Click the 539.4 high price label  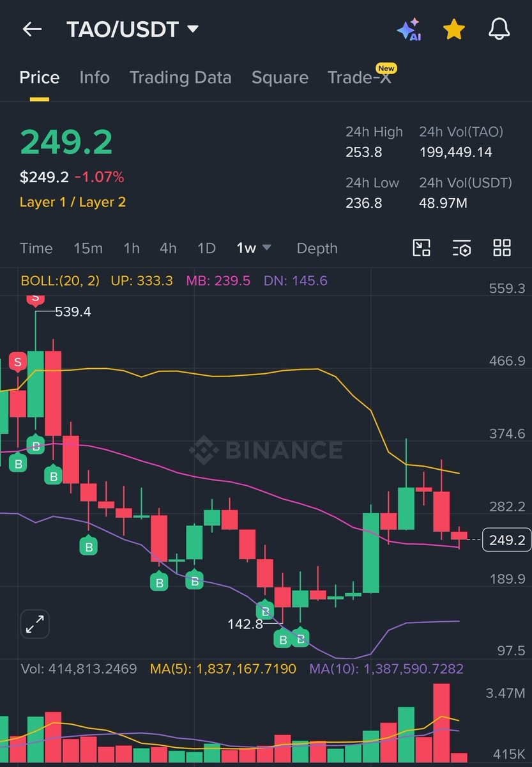(x=73, y=312)
